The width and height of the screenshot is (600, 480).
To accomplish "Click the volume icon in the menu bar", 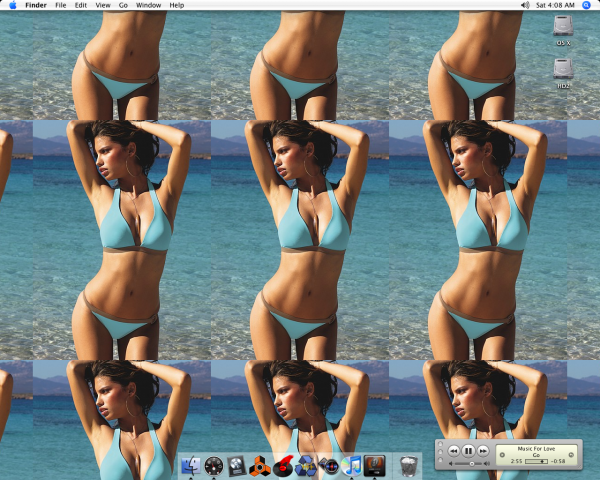I will coord(525,5).
